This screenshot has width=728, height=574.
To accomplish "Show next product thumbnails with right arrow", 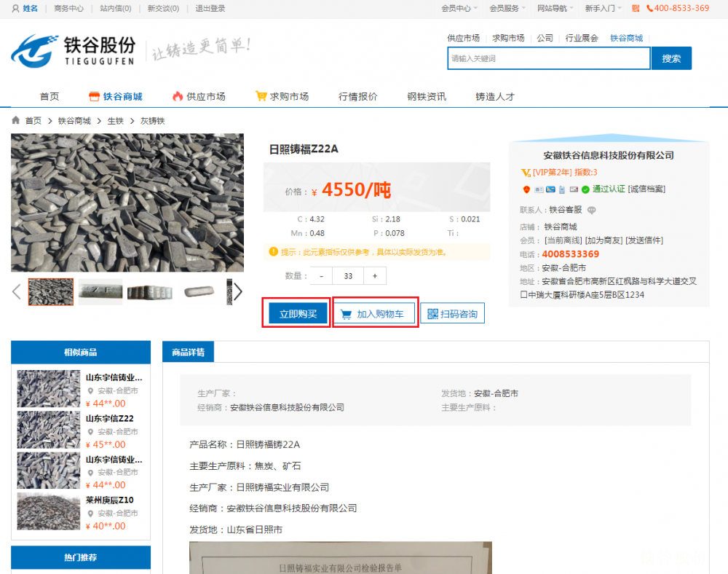I will pyautogui.click(x=237, y=292).
